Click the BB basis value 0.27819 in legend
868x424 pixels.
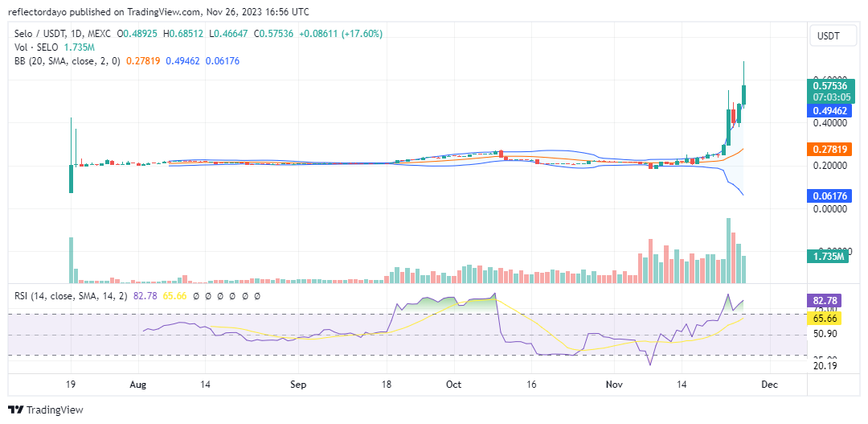tap(143, 61)
